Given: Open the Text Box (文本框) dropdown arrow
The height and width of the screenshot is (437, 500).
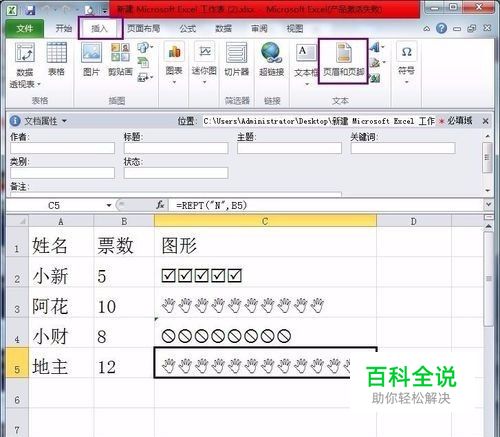Looking at the screenshot, I should [x=307, y=84].
